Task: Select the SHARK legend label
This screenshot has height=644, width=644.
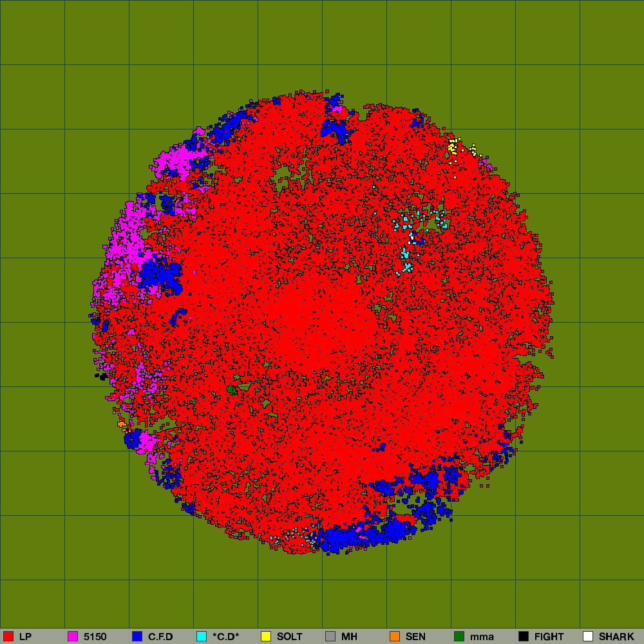Action: click(616, 637)
